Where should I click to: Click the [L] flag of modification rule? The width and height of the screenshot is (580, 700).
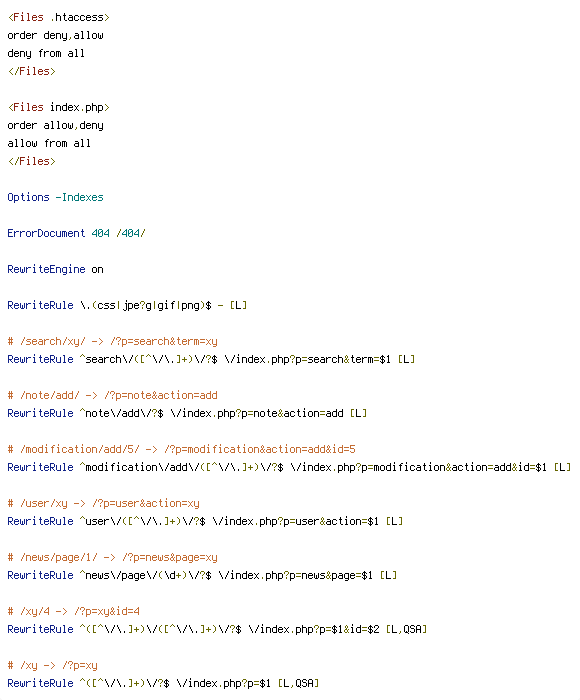[x=563, y=467]
